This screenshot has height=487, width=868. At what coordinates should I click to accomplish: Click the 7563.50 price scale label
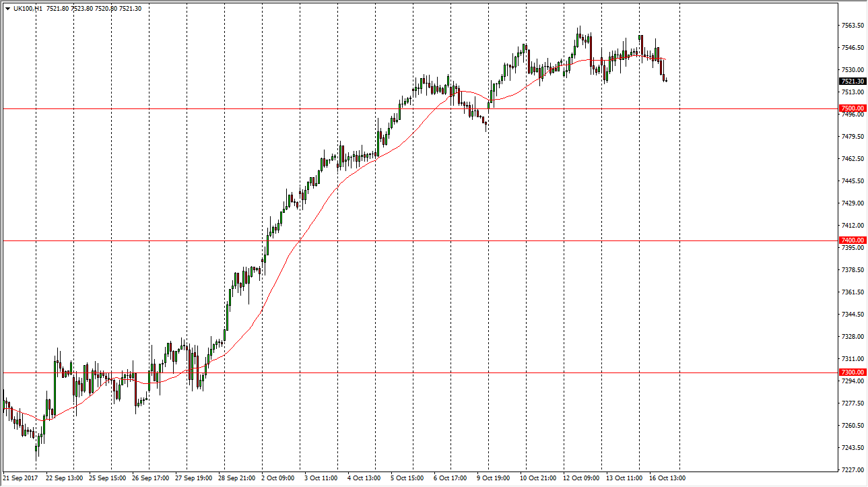pyautogui.click(x=852, y=26)
